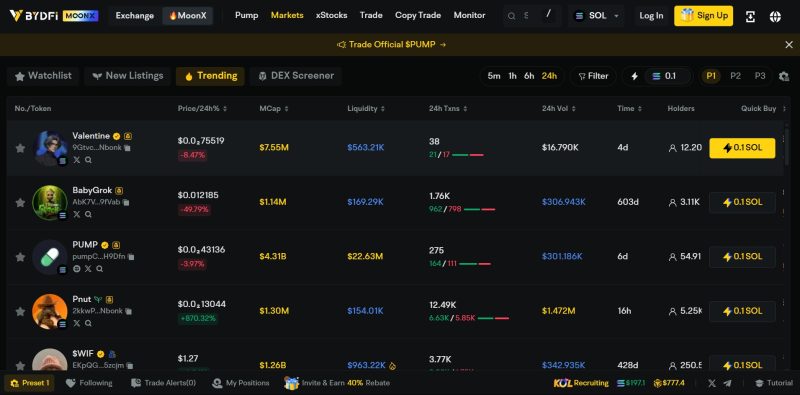Open the Filter options
The width and height of the screenshot is (800, 395).
coord(593,76)
